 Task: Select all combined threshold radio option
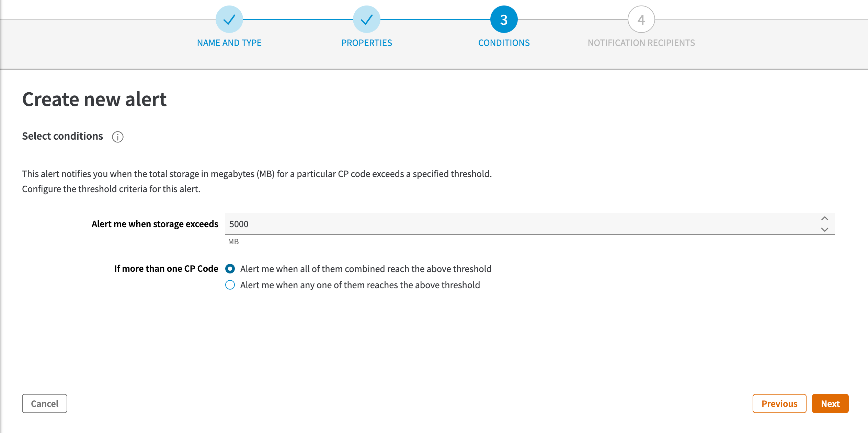pyautogui.click(x=230, y=269)
